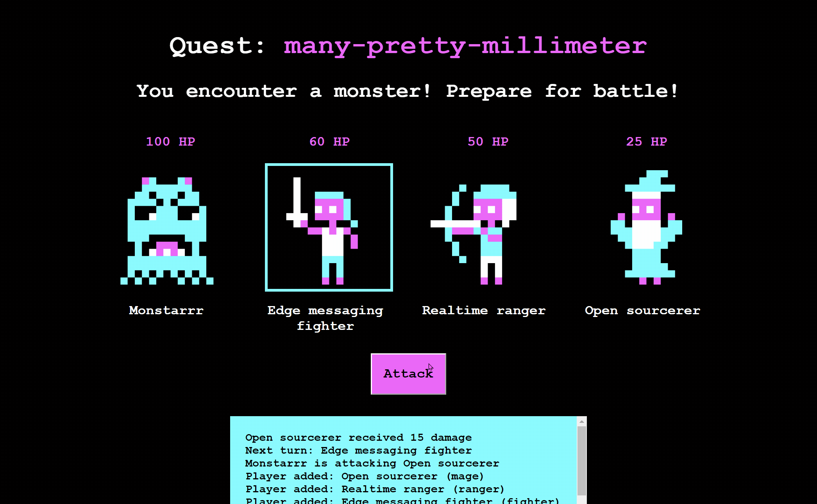The image size is (817, 504).
Task: Click the 25 HP Open sourcerer icon
Action: pyautogui.click(x=642, y=228)
